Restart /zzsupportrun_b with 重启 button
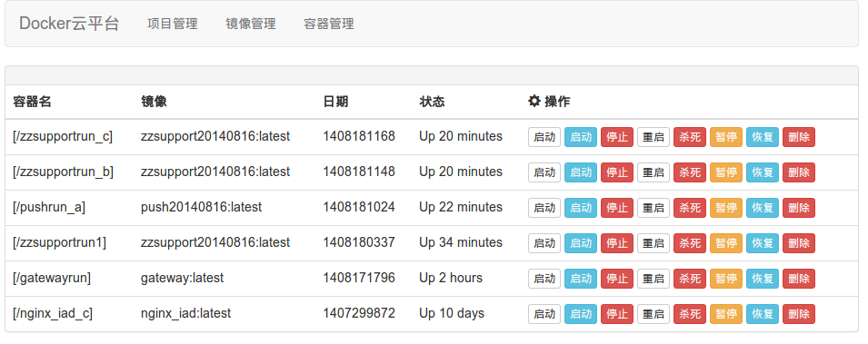Screen dimensions: 868x344 [x=653, y=172]
